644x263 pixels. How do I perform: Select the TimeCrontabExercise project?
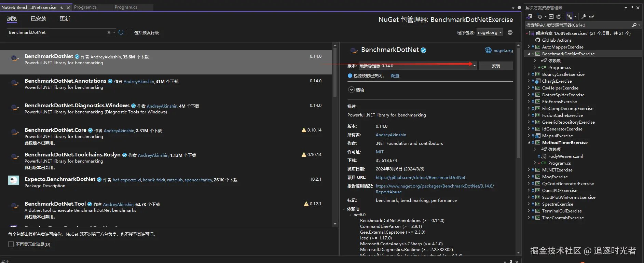563,218
